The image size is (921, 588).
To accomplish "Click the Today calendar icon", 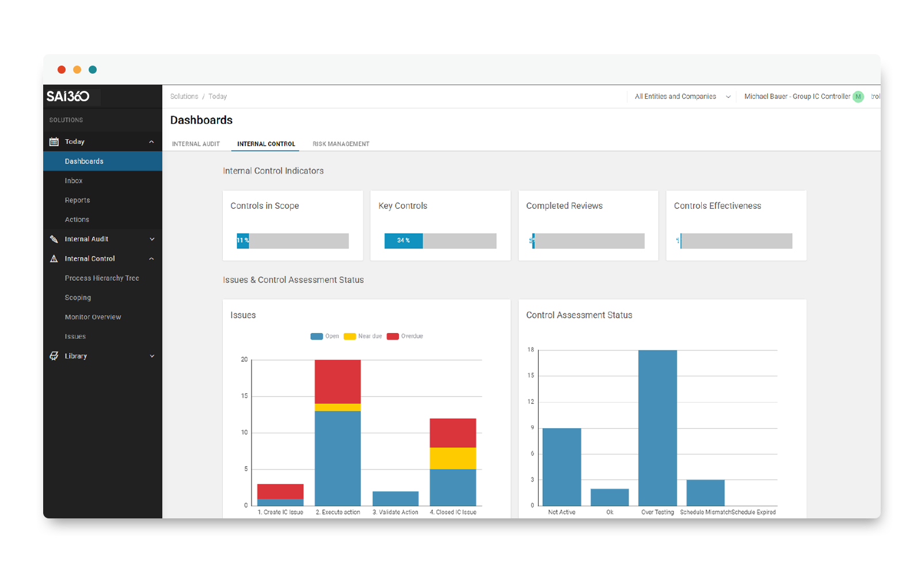I will point(54,142).
